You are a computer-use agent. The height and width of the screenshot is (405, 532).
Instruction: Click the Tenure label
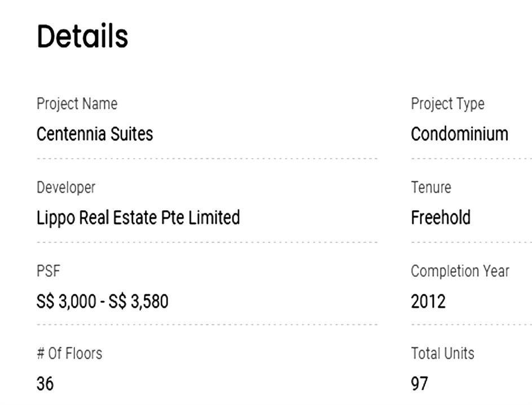[431, 188]
